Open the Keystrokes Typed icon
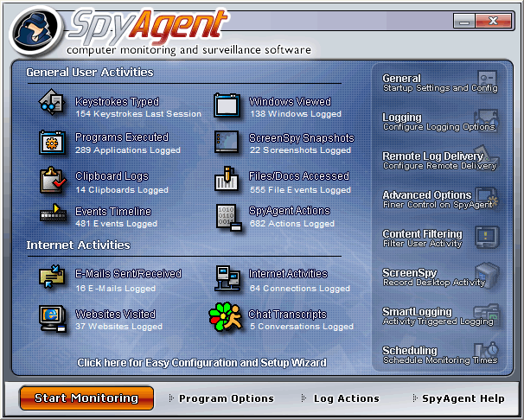Image resolution: width=524 pixels, height=420 pixels. [52, 102]
